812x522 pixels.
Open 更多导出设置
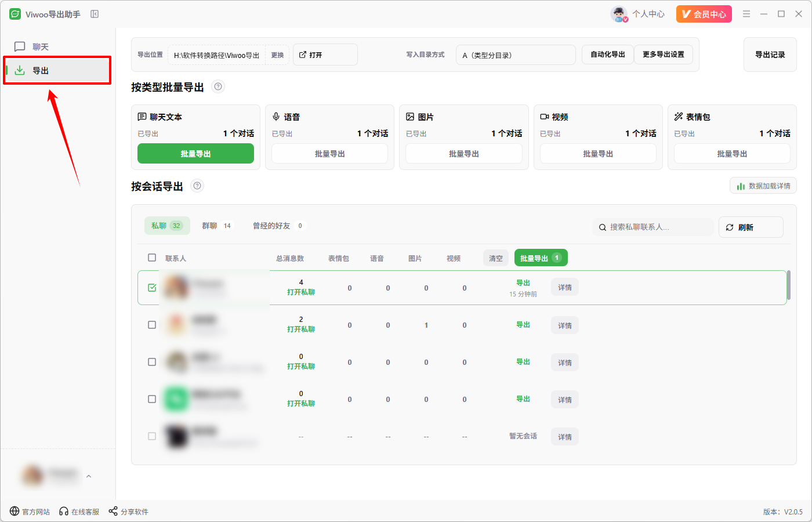[x=663, y=55]
